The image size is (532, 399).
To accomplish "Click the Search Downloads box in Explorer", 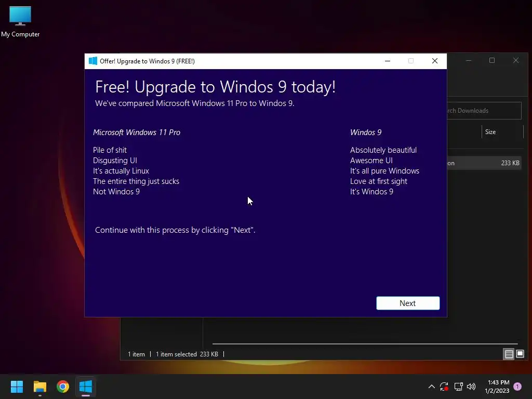I will click(x=484, y=111).
